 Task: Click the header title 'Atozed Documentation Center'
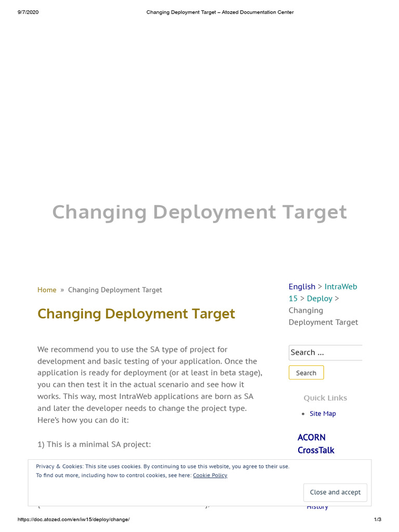(x=258, y=12)
